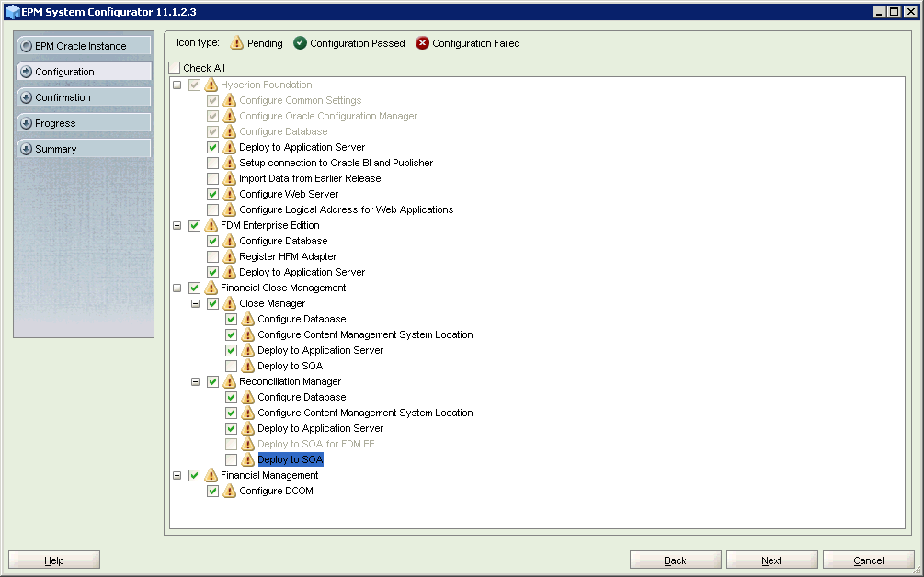
Task: Go to the Progress step
Action: 84,124
